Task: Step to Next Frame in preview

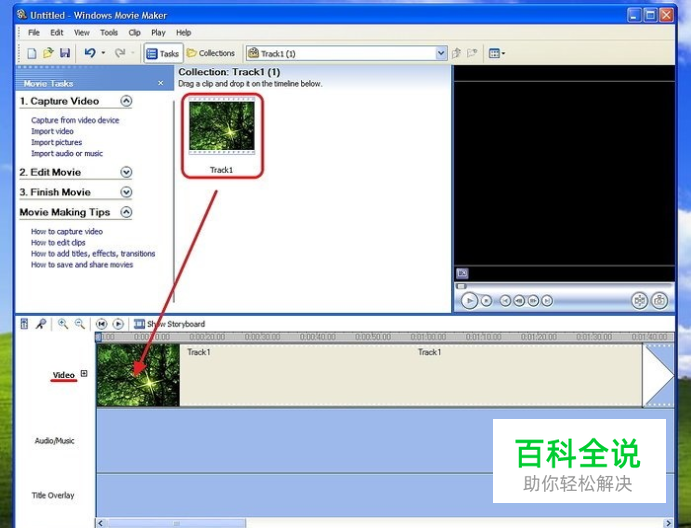Action: tap(533, 301)
